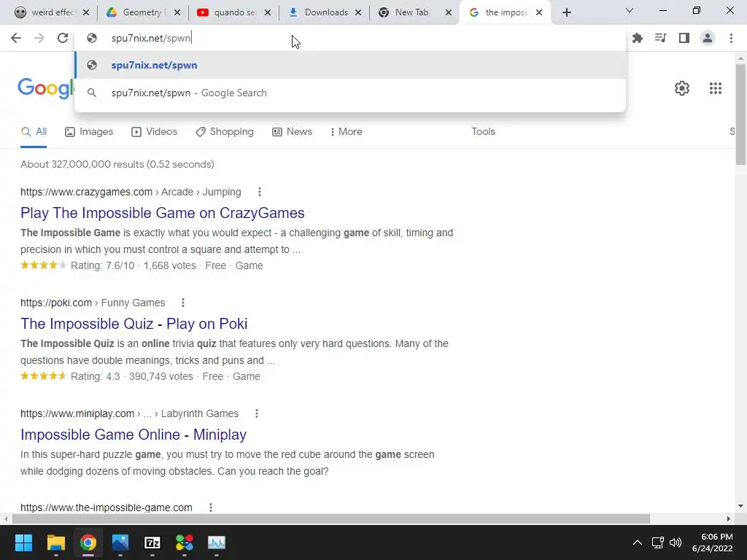
Task: Open the tab search chevron
Action: [629, 10]
